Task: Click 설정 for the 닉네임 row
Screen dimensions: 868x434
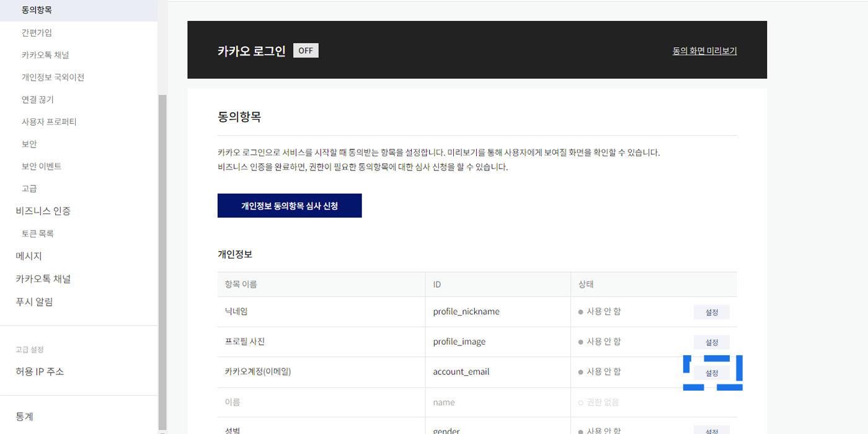Action: pos(712,312)
